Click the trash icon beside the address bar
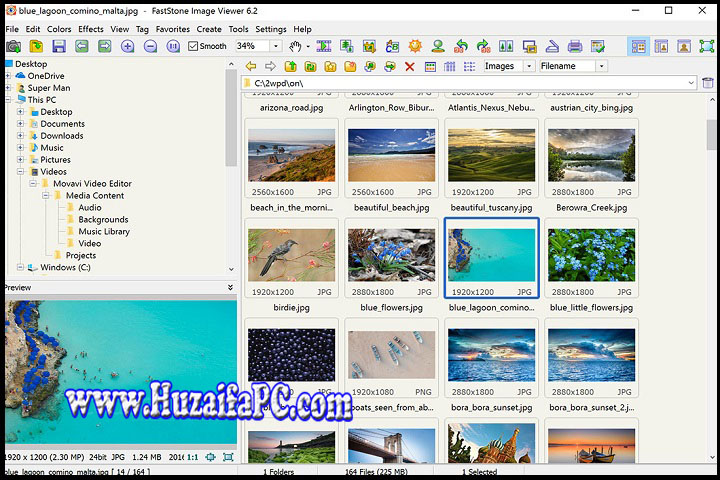720x480 pixels. pyautogui.click(x=708, y=83)
